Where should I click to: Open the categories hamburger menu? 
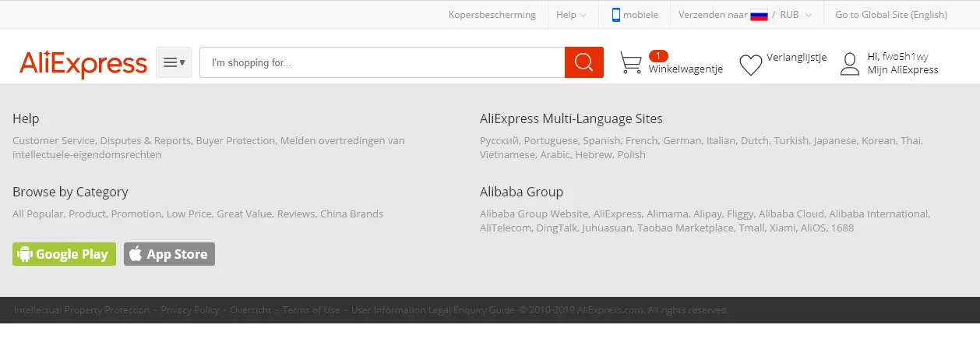pyautogui.click(x=174, y=62)
